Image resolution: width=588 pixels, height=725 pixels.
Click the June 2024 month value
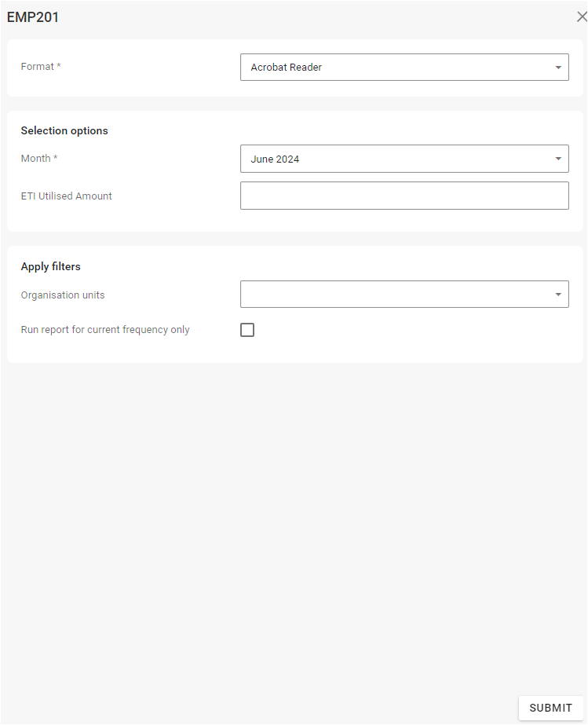point(275,159)
